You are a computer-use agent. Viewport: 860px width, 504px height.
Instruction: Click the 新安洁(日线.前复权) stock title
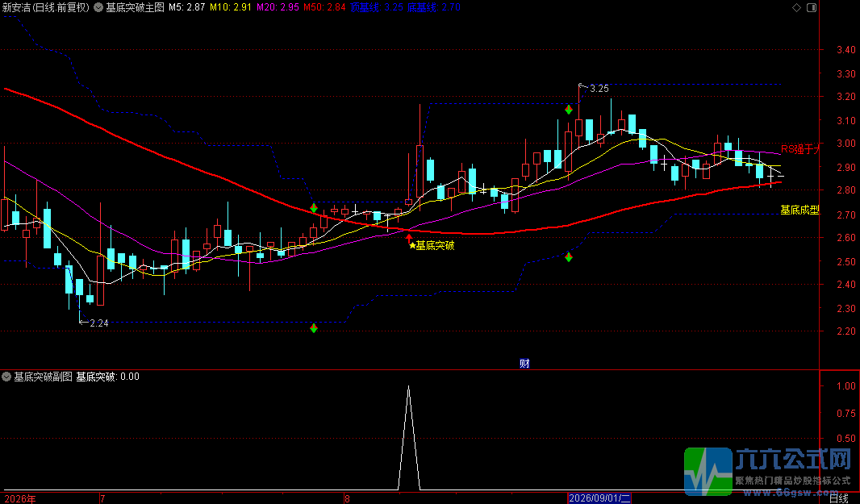(x=46, y=8)
